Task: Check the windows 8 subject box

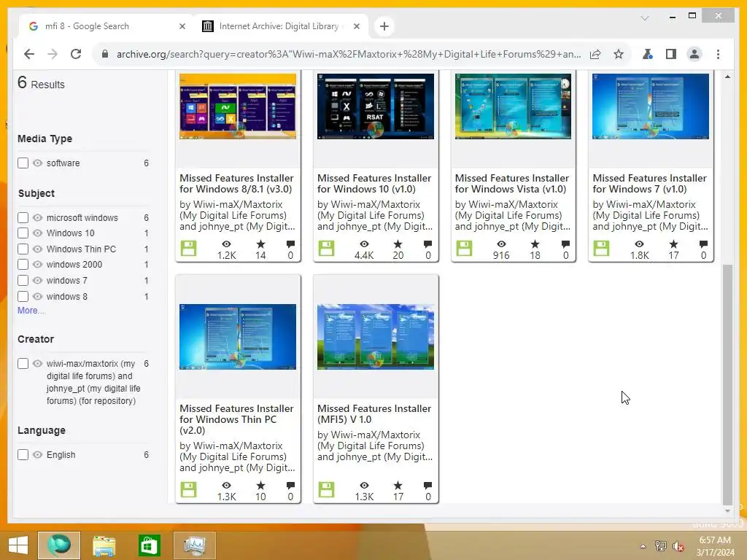Action: click(23, 296)
